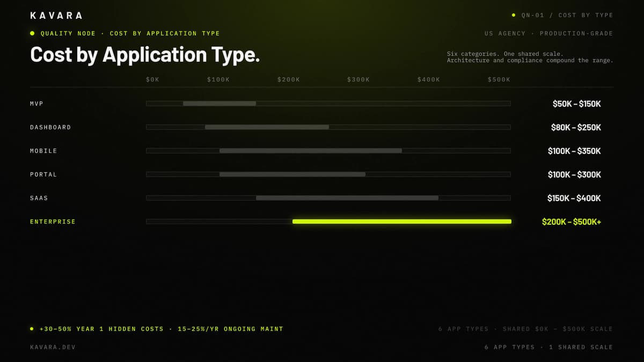
Task: Click the SaaS cost range bar
Action: click(347, 198)
